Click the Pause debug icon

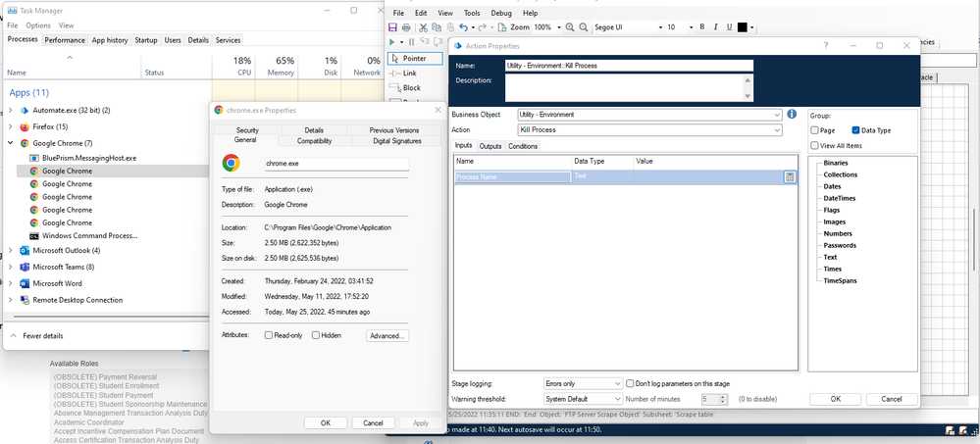(411, 42)
